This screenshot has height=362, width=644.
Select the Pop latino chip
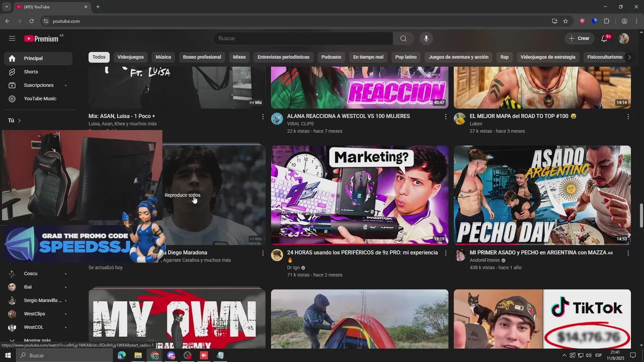click(406, 57)
